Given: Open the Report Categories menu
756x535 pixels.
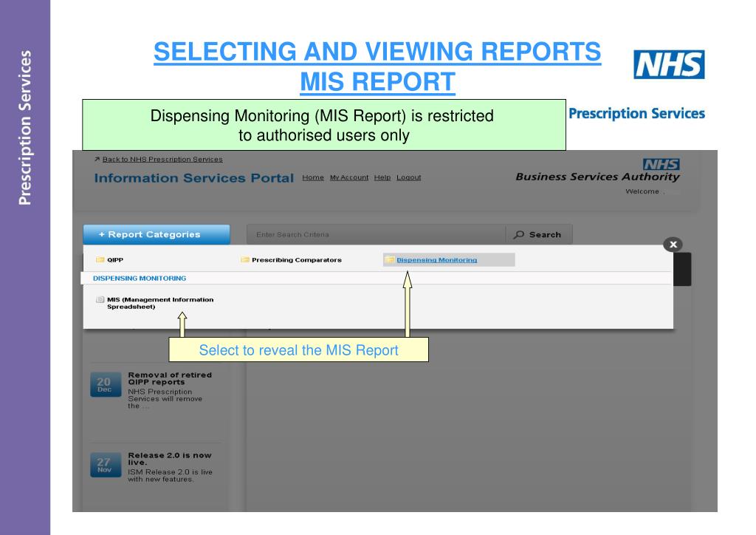Looking at the screenshot, I should tap(157, 234).
